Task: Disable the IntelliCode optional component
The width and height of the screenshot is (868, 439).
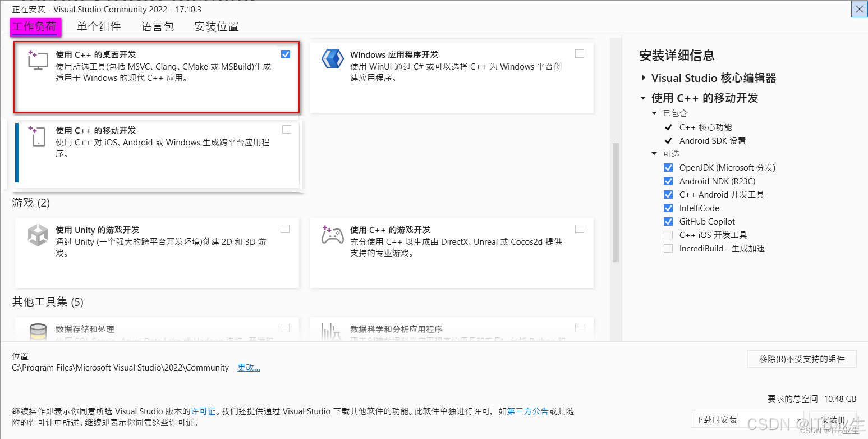Action: [668, 208]
